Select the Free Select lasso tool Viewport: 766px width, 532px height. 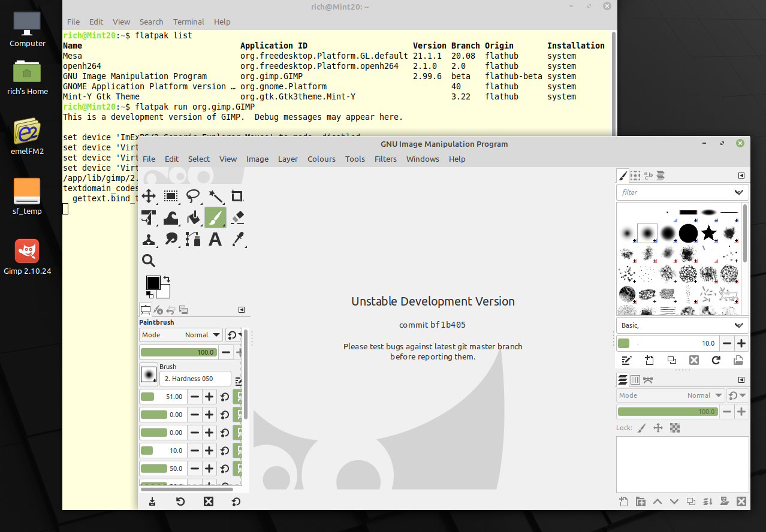tap(193, 196)
